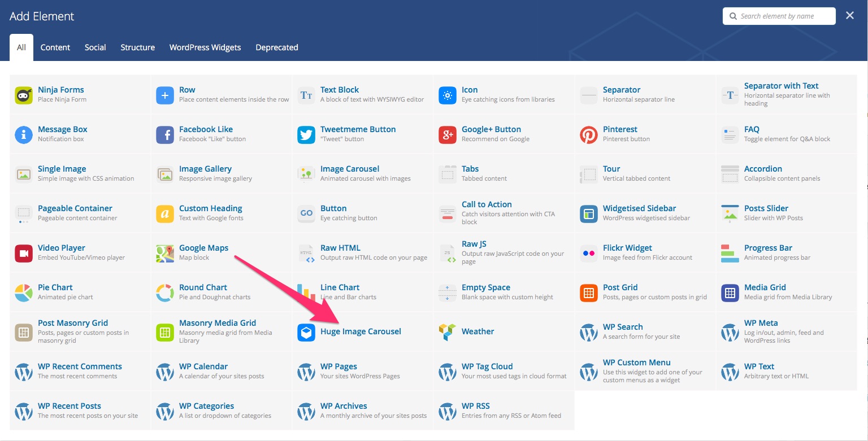Screen dimensions: 868x441
Task: Insert the Tabs element
Action: point(504,174)
